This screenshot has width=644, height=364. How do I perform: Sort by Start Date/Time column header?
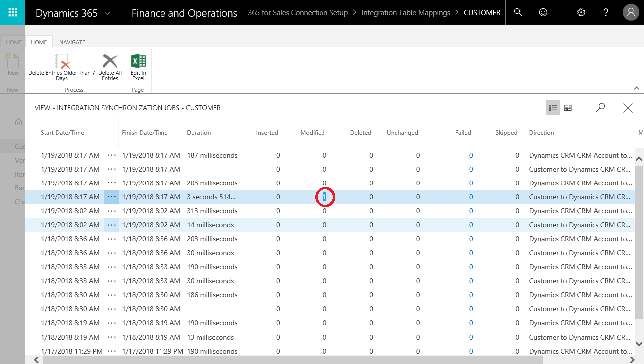pos(62,133)
